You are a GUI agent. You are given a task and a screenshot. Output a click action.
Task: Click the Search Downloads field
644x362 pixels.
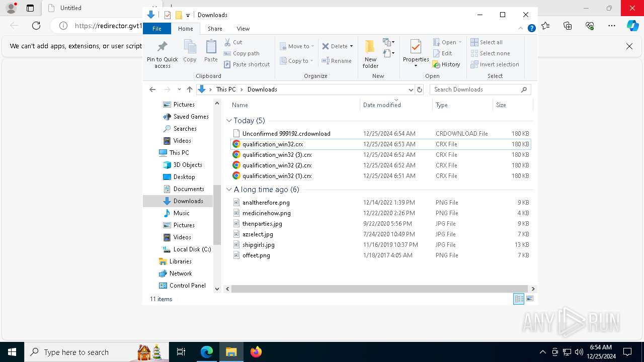(x=480, y=89)
